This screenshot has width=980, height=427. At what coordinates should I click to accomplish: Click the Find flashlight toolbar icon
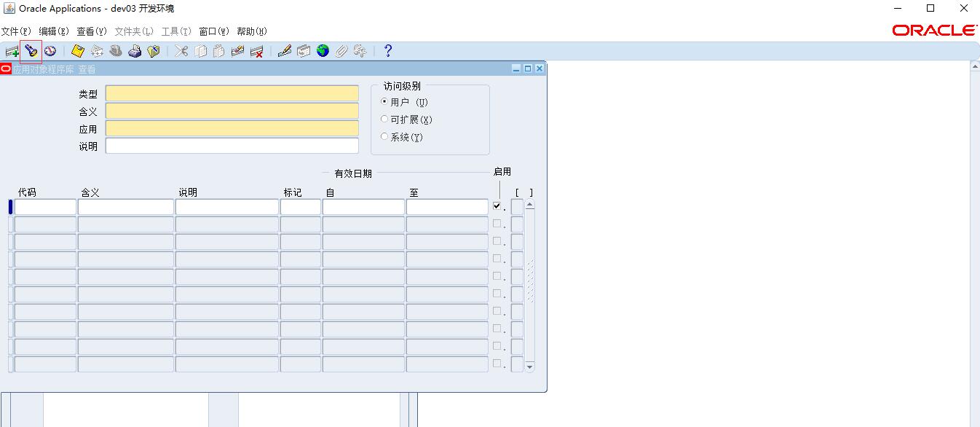pos(31,51)
